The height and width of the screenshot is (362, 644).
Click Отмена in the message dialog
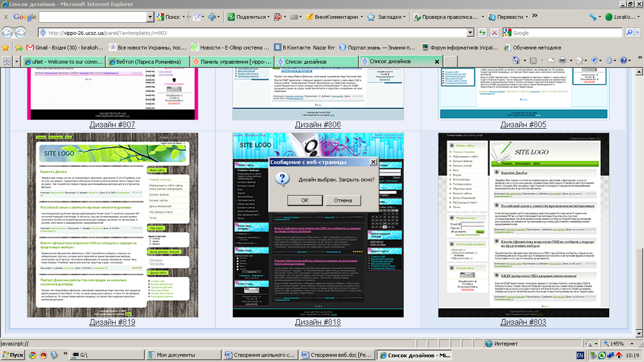tap(343, 200)
